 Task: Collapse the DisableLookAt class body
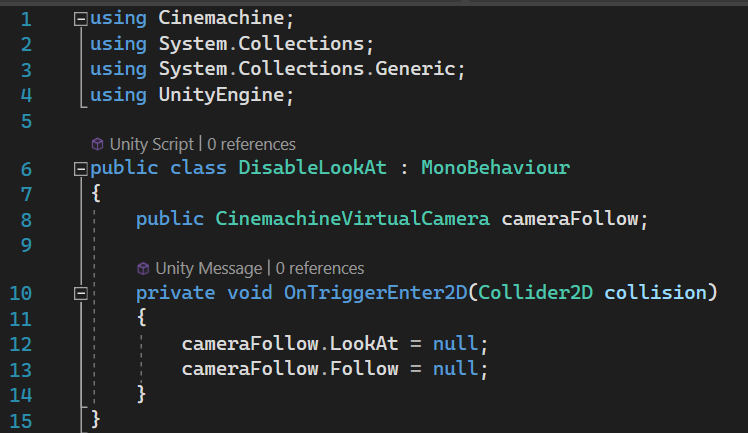click(81, 169)
